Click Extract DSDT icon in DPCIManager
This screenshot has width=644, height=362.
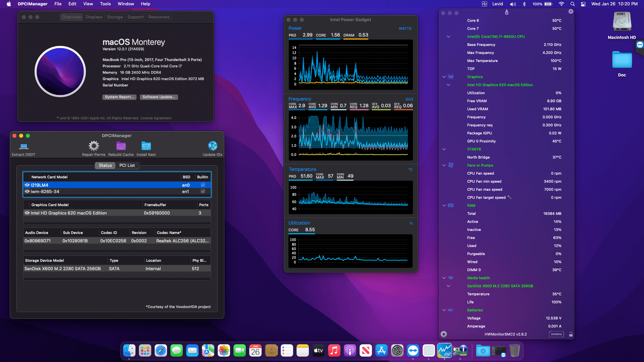pos(23,146)
